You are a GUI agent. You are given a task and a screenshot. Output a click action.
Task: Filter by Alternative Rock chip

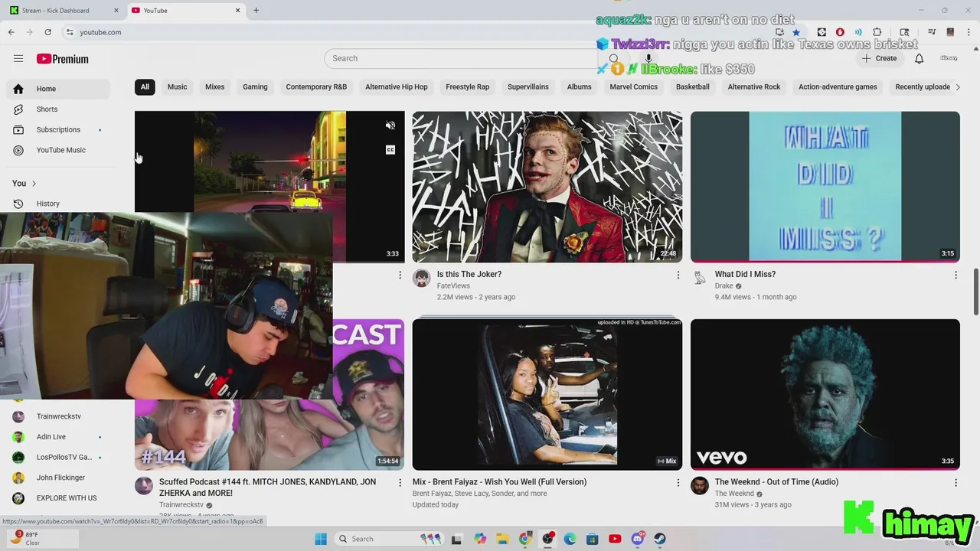pos(754,87)
